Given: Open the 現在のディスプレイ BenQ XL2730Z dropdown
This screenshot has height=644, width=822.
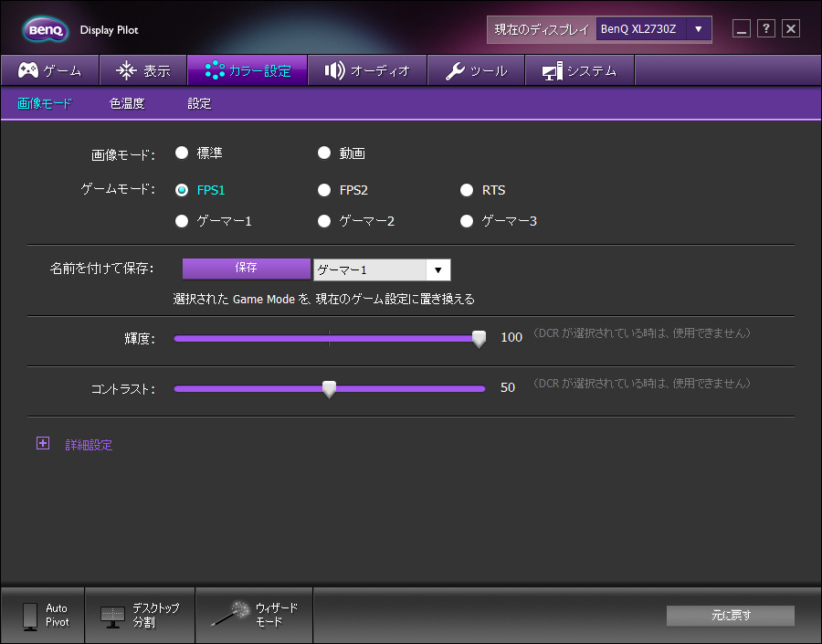Looking at the screenshot, I should [653, 29].
